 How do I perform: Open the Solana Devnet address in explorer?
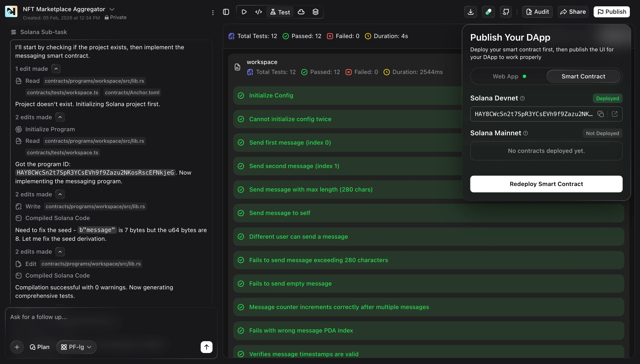pyautogui.click(x=614, y=114)
